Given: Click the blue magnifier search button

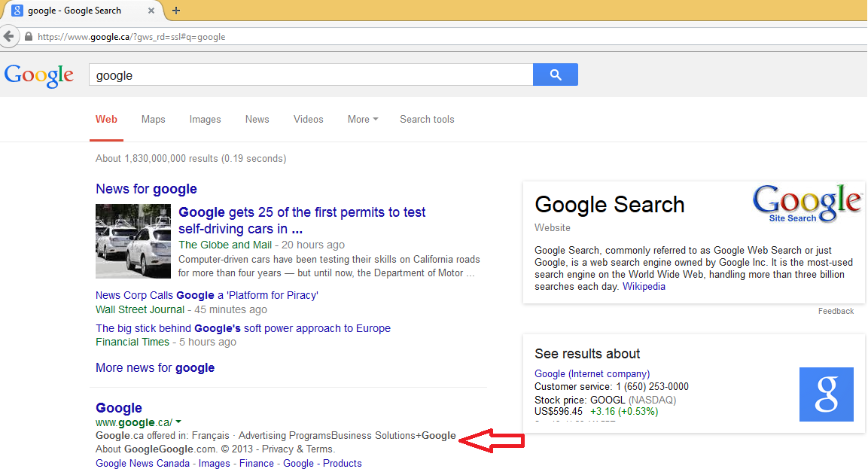Looking at the screenshot, I should pyautogui.click(x=556, y=75).
